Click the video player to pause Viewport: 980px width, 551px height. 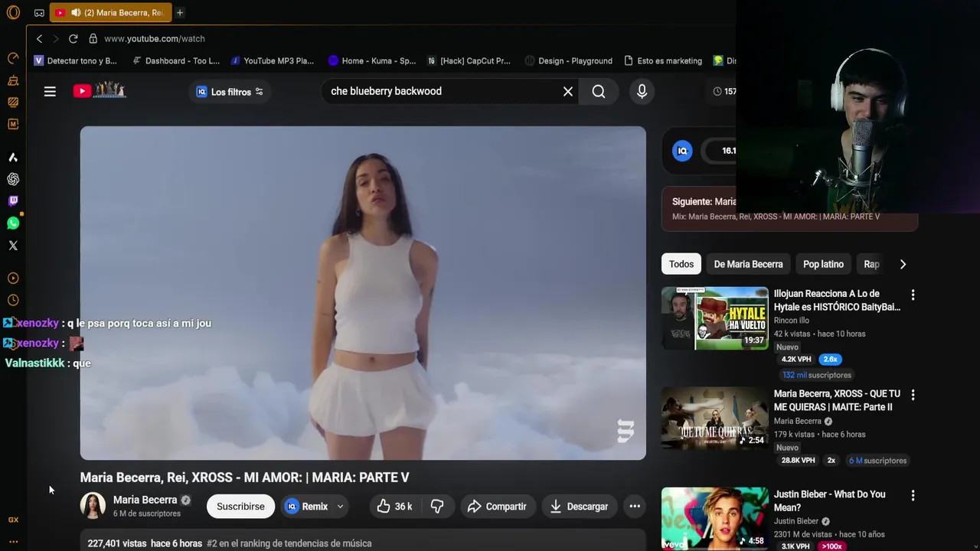(x=363, y=293)
